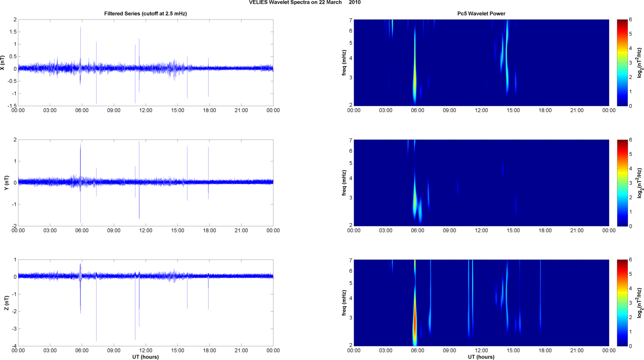This screenshot has width=644, height=360.
Task: Click the log2(nT²/Hz) label of the bottom colorbar
Action: (640, 303)
